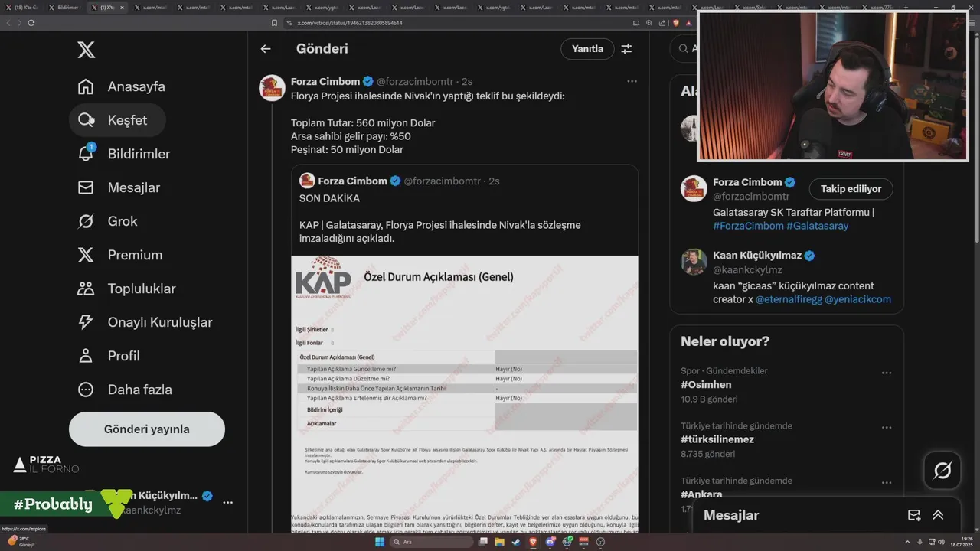Click the address bar URL
980x551 pixels.
coord(350,23)
